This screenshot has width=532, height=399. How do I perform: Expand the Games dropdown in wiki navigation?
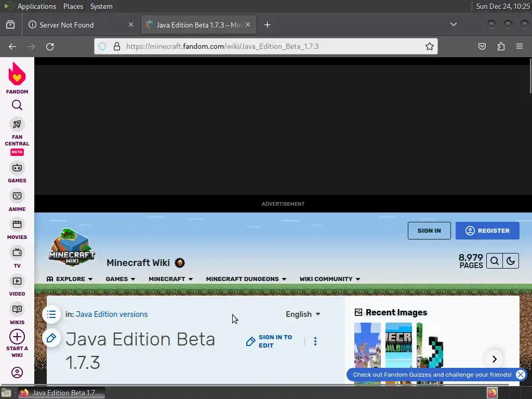[121, 279]
